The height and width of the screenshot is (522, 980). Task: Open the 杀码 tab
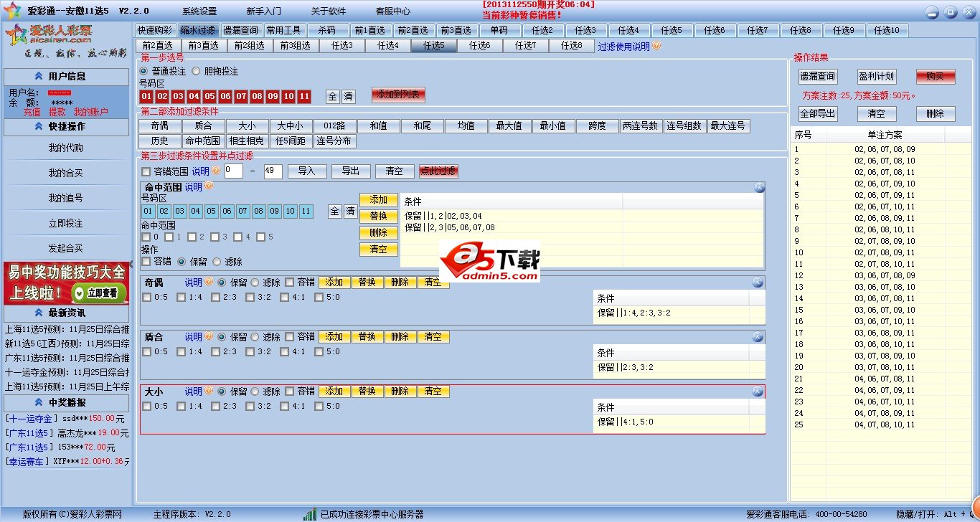327,30
